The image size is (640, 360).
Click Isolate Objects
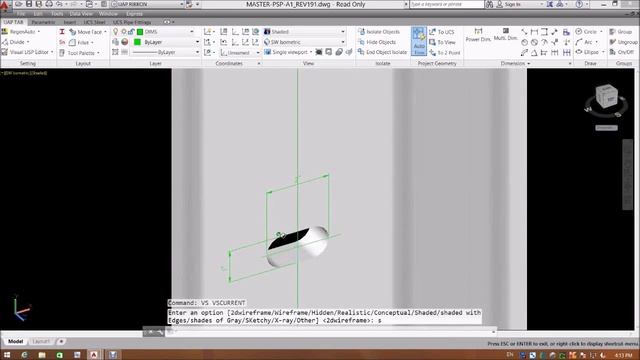[x=379, y=31]
